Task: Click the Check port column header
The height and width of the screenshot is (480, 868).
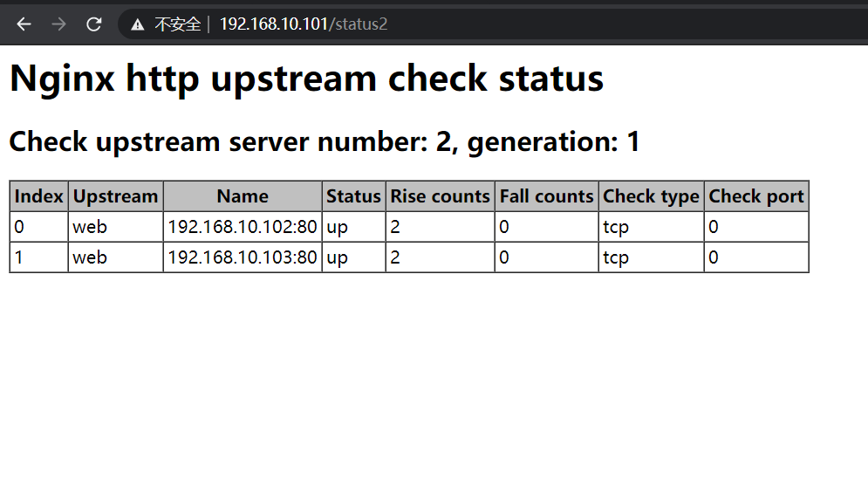Action: (x=756, y=196)
